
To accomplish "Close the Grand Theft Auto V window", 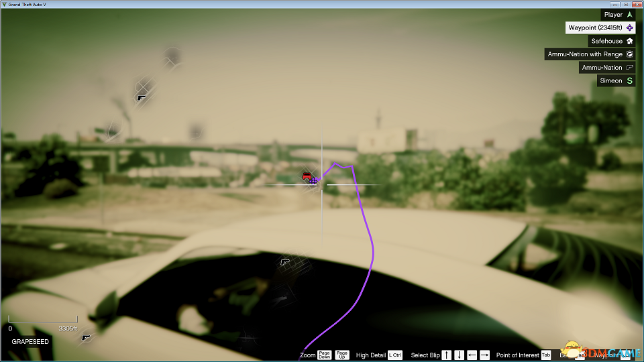I will pos(637,4).
